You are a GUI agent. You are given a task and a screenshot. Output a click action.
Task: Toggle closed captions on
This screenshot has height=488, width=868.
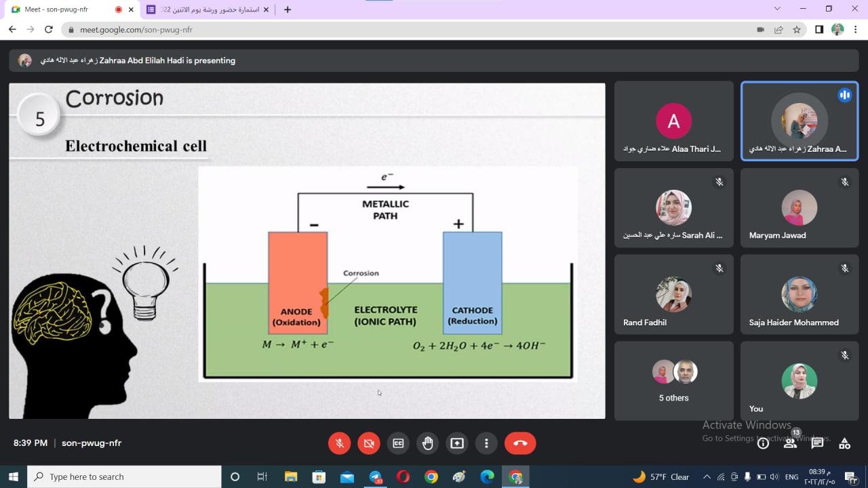pos(398,443)
